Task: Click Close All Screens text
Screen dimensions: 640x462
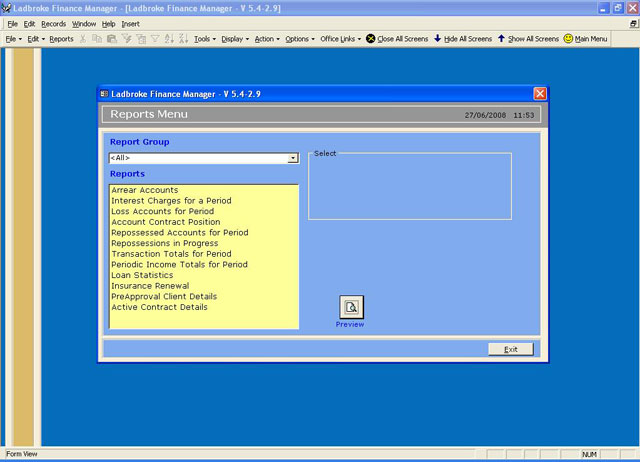Action: pos(402,39)
